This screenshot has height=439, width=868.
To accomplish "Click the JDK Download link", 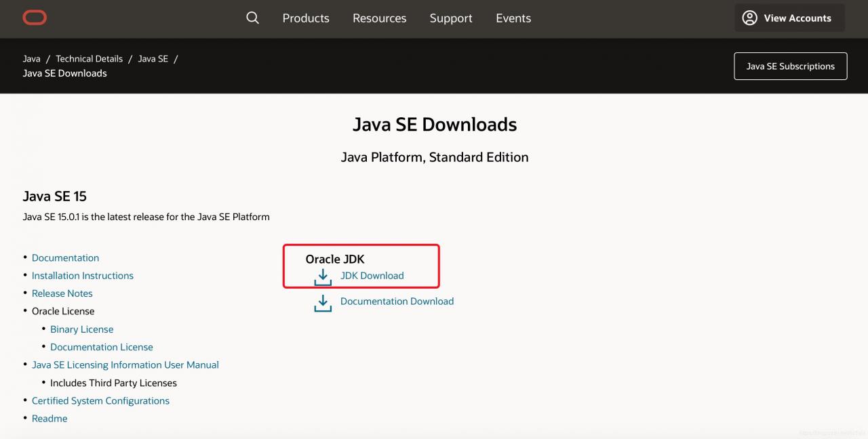I will click(x=372, y=276).
